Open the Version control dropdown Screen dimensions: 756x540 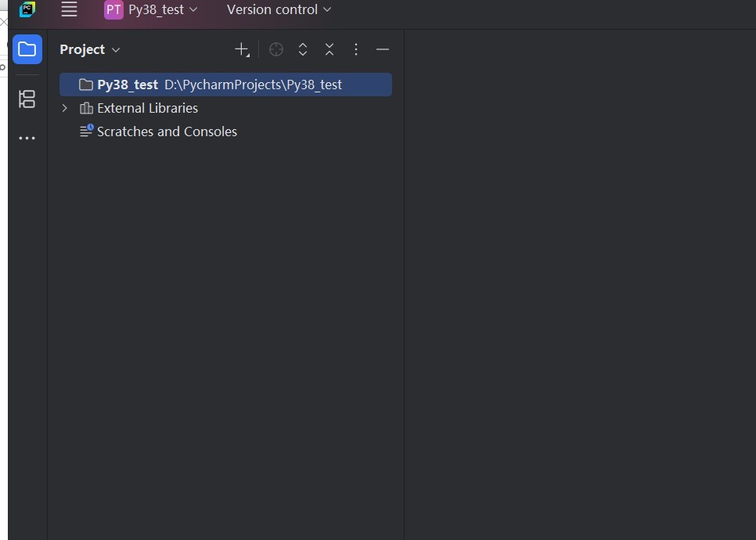[x=279, y=9]
